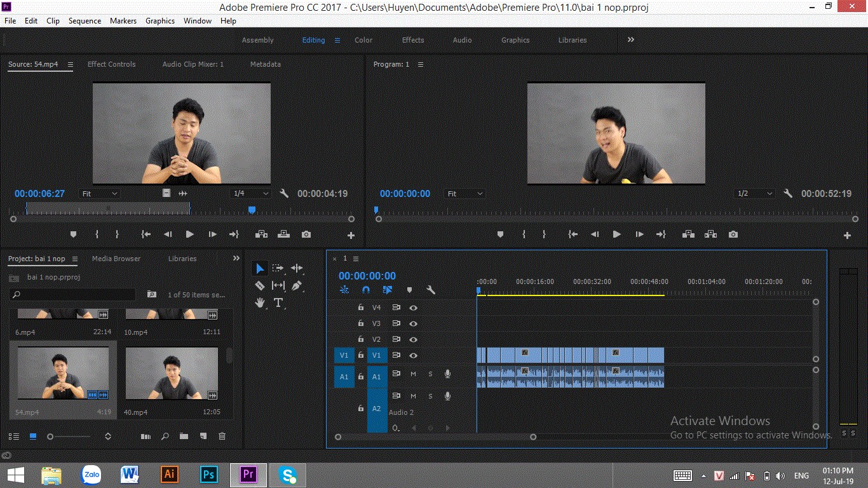The image size is (868, 488).
Task: Select the Razor tool
Action: pyautogui.click(x=259, y=285)
